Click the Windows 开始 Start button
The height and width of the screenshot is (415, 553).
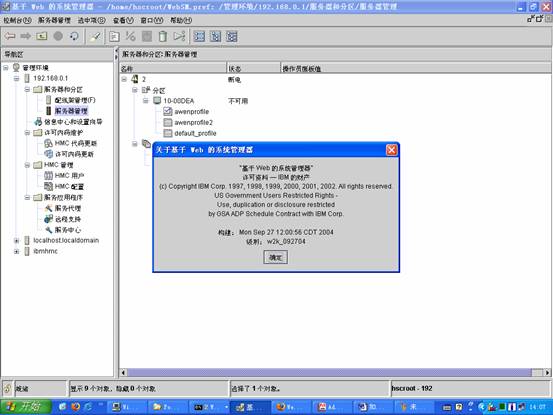[26, 407]
